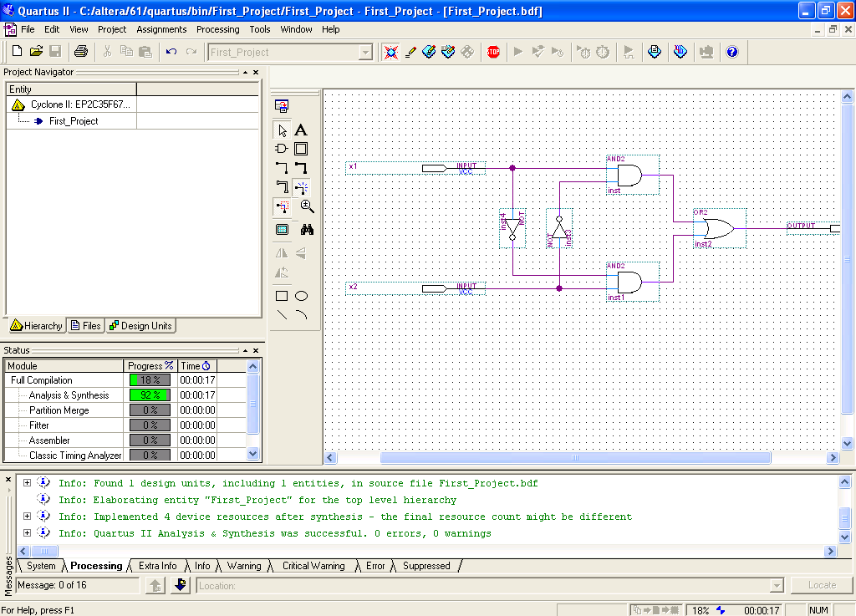Choose the Oval drawing tool
The width and height of the screenshot is (856, 616).
point(301,296)
